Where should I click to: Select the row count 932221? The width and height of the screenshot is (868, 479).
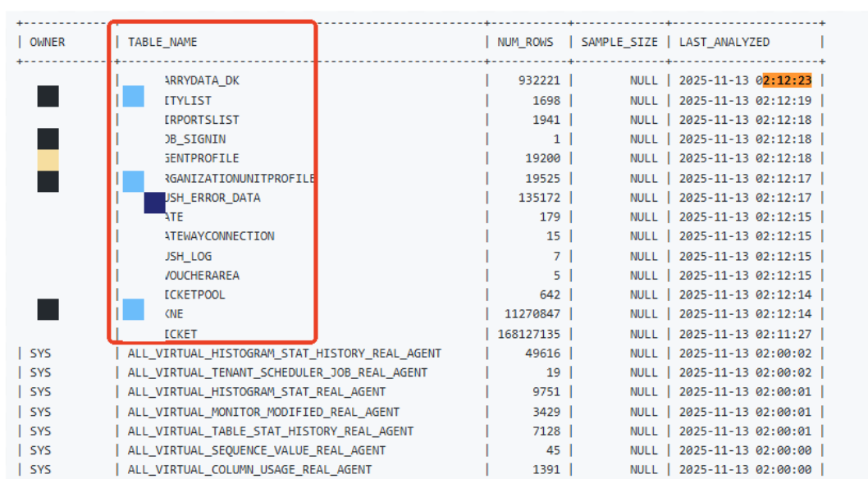click(539, 80)
